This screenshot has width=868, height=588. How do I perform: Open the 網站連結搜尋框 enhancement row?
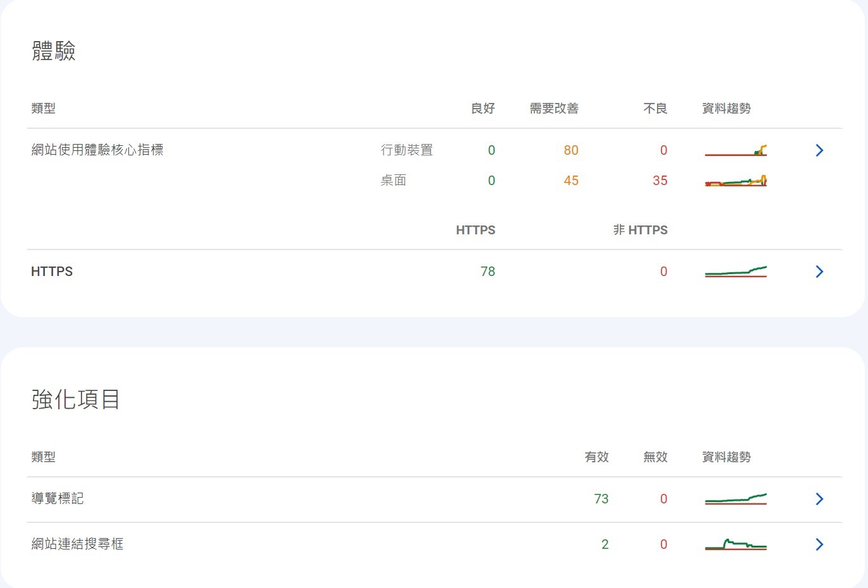point(435,544)
